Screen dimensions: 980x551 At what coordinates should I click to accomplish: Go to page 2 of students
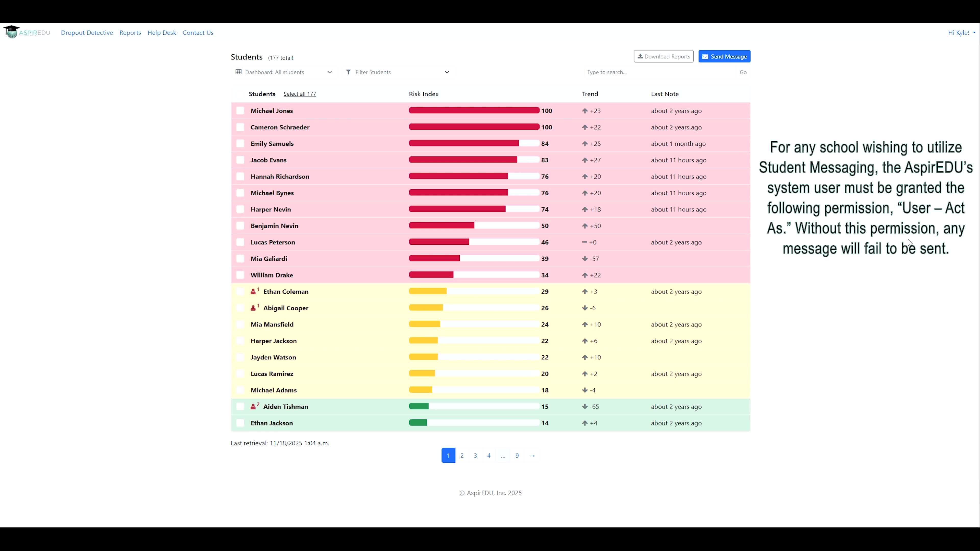tap(462, 456)
